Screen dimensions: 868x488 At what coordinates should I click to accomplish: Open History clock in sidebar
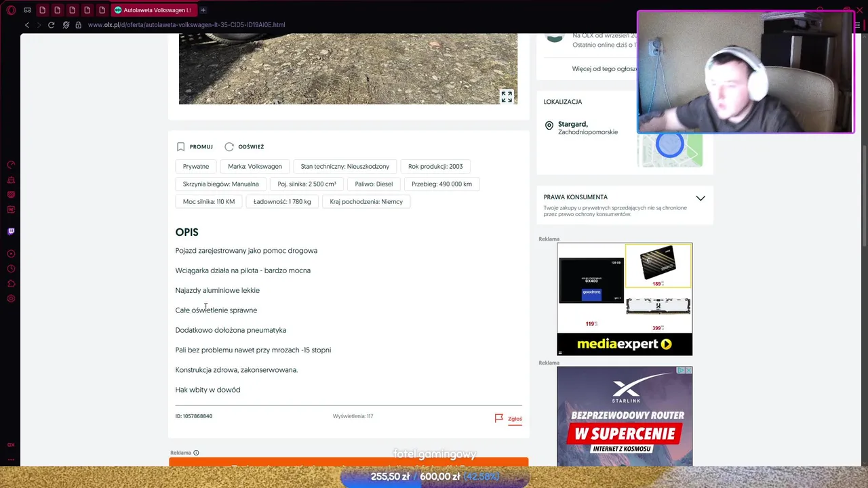click(11, 268)
